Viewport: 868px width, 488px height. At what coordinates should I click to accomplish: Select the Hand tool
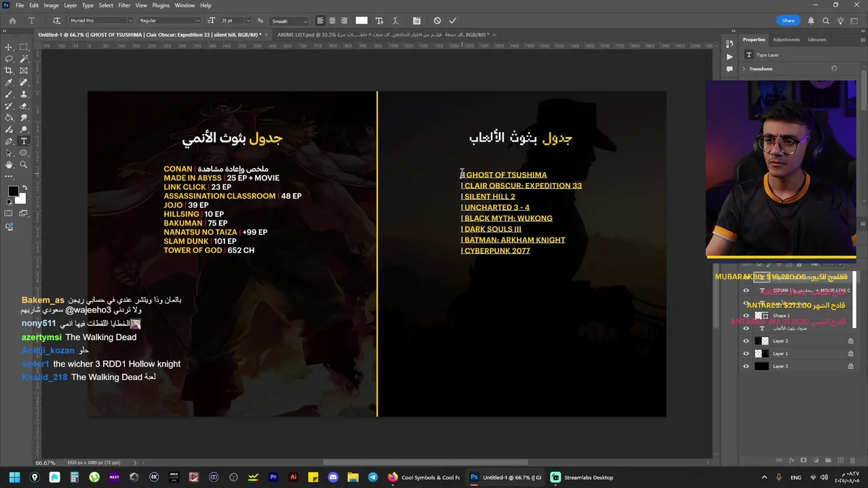tap(9, 165)
